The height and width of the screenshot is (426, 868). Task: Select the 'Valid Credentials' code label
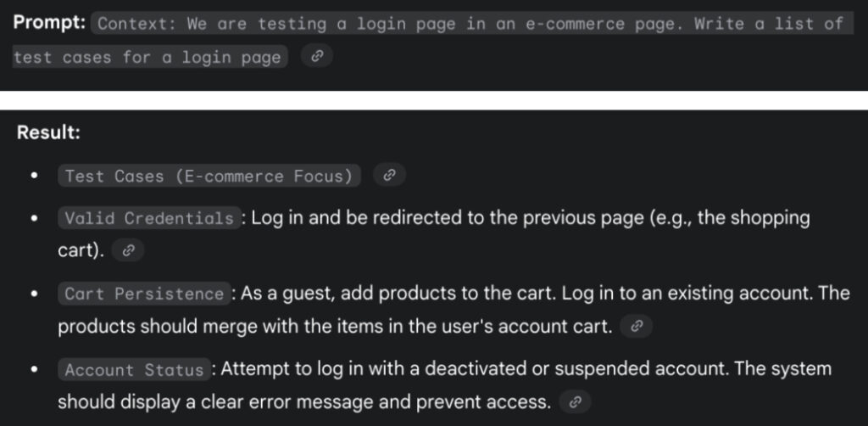[149, 218]
